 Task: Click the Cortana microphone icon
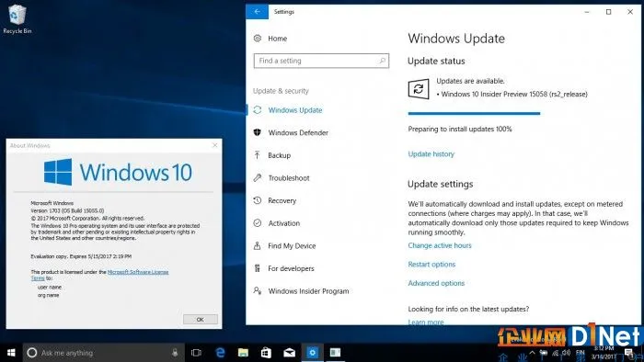point(175,353)
